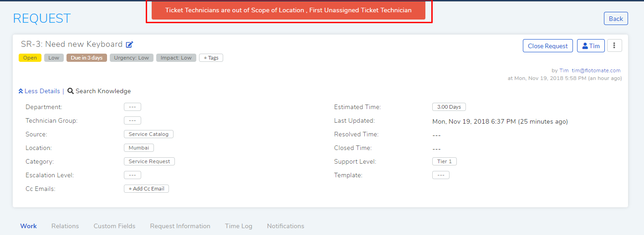This screenshot has height=235, width=644.
Task: Open the Custom Fields tab
Action: [114, 226]
